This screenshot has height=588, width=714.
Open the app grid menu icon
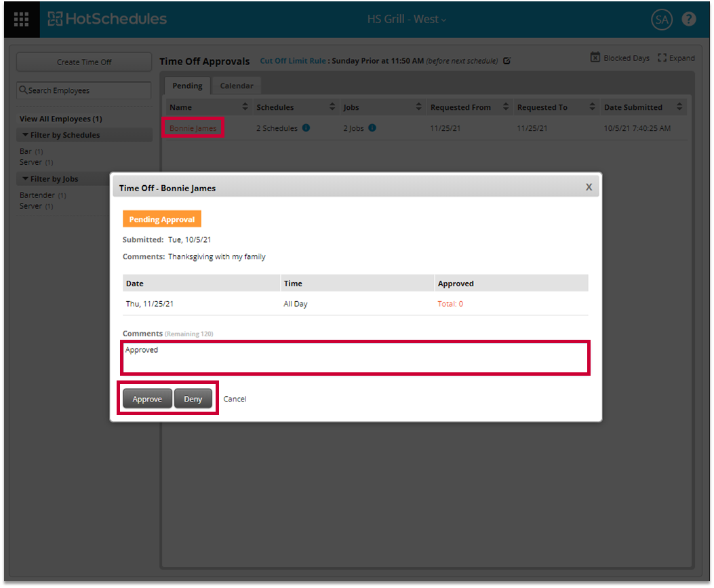click(21, 20)
